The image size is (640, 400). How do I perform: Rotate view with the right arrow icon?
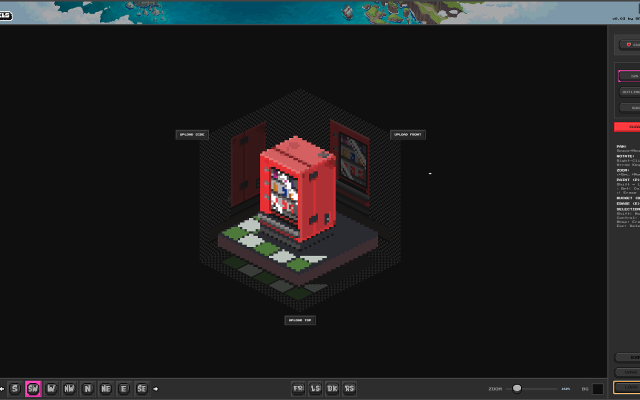click(x=156, y=389)
